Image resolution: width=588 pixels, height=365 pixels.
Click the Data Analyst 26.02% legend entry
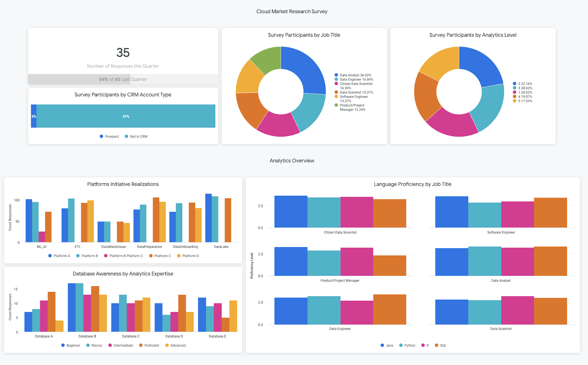pos(353,75)
